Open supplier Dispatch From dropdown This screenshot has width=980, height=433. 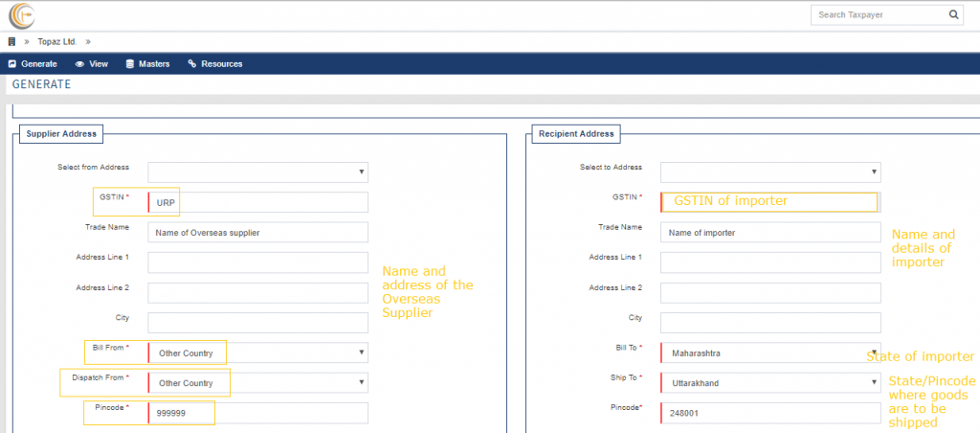pos(258,383)
